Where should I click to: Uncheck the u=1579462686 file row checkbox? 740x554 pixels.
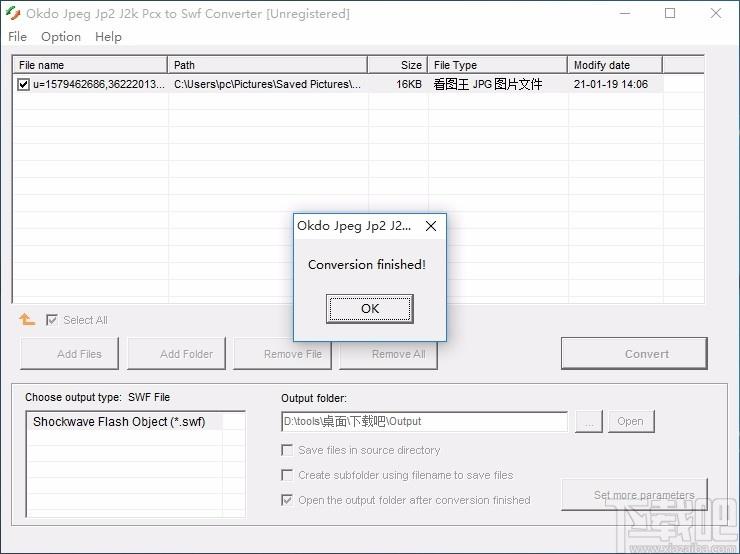click(23, 84)
